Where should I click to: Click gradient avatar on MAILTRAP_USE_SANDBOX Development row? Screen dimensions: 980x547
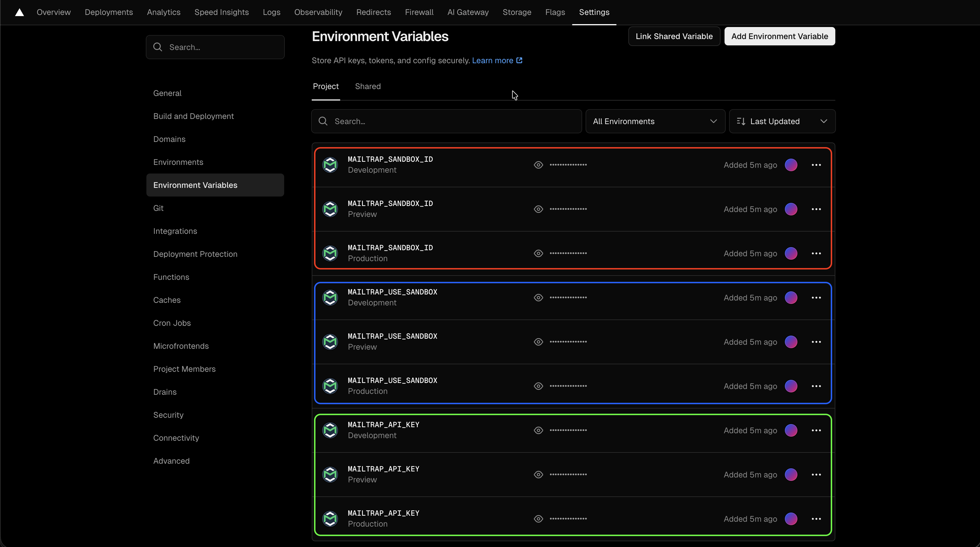pos(791,298)
